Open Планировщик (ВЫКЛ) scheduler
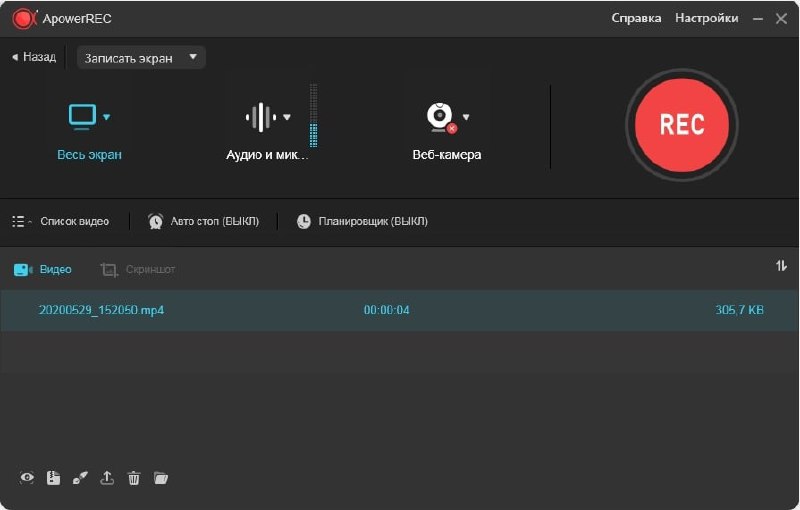This screenshot has height=510, width=800. [373, 221]
